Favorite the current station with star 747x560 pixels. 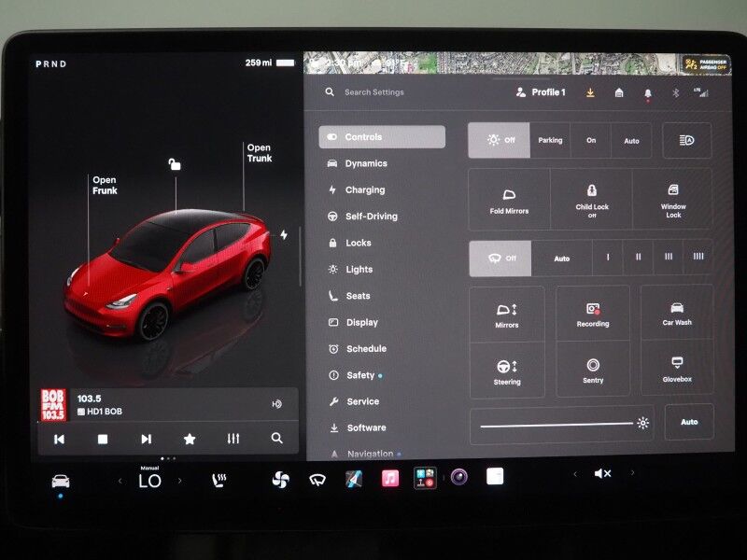coord(190,439)
